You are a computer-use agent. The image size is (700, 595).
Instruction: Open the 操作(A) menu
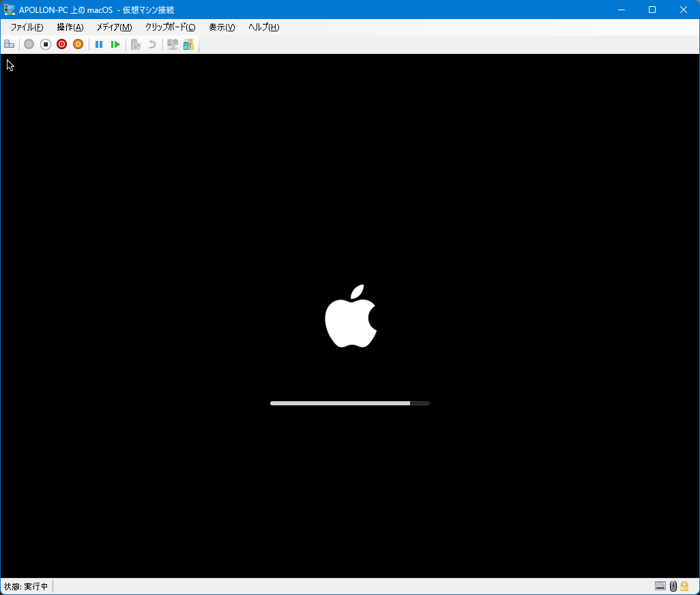click(x=70, y=27)
